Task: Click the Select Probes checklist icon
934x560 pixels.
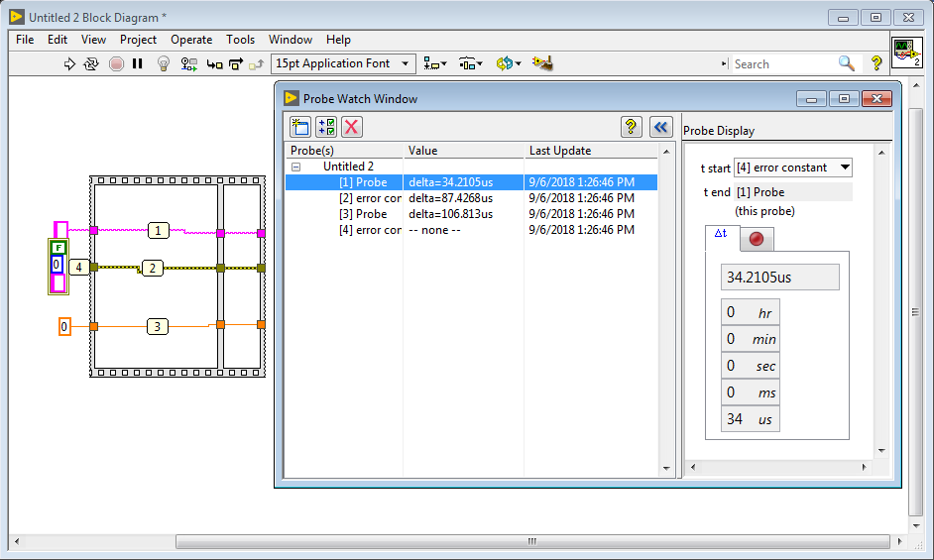Action: pos(326,127)
